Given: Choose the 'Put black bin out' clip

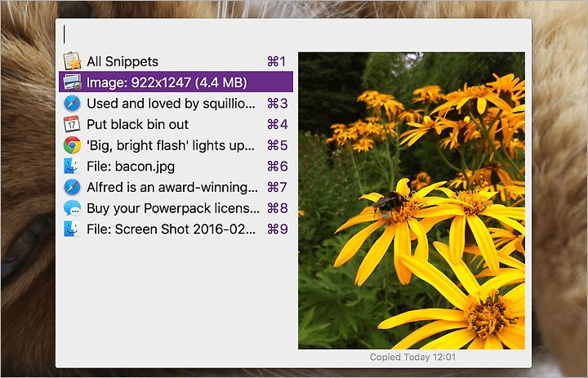Looking at the screenshot, I should point(176,124).
